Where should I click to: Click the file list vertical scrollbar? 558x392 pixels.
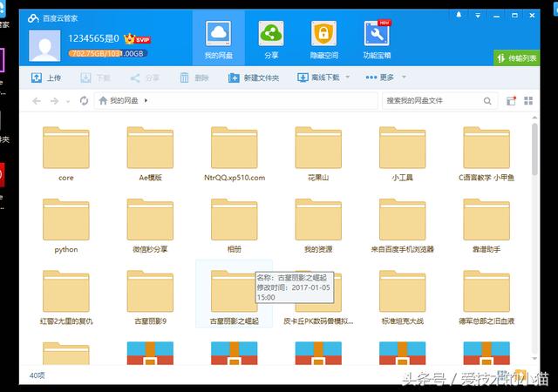[x=534, y=150]
